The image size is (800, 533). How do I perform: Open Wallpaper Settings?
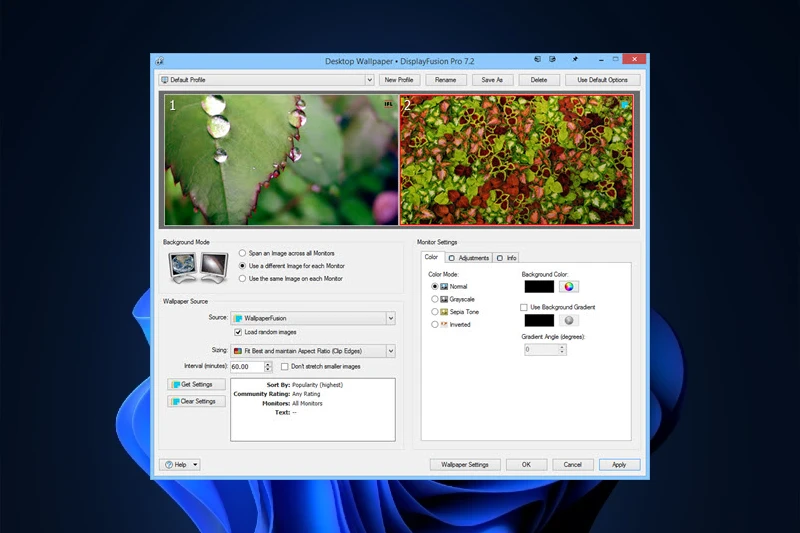(x=465, y=465)
